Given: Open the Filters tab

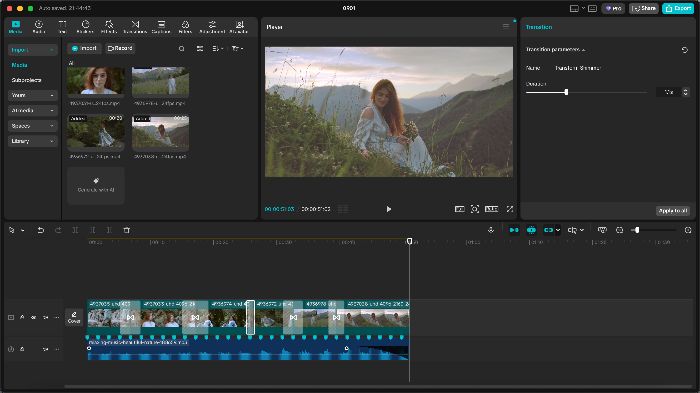Looking at the screenshot, I should coord(185,27).
